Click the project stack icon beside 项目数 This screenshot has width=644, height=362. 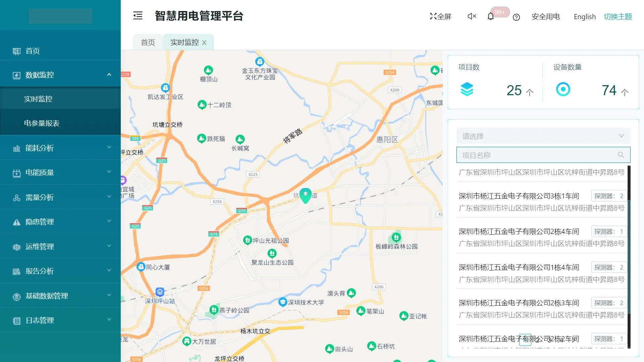[x=467, y=89]
